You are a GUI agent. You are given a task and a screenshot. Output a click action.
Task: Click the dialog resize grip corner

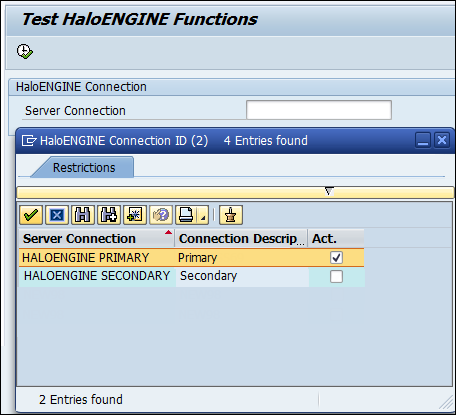[446, 402]
